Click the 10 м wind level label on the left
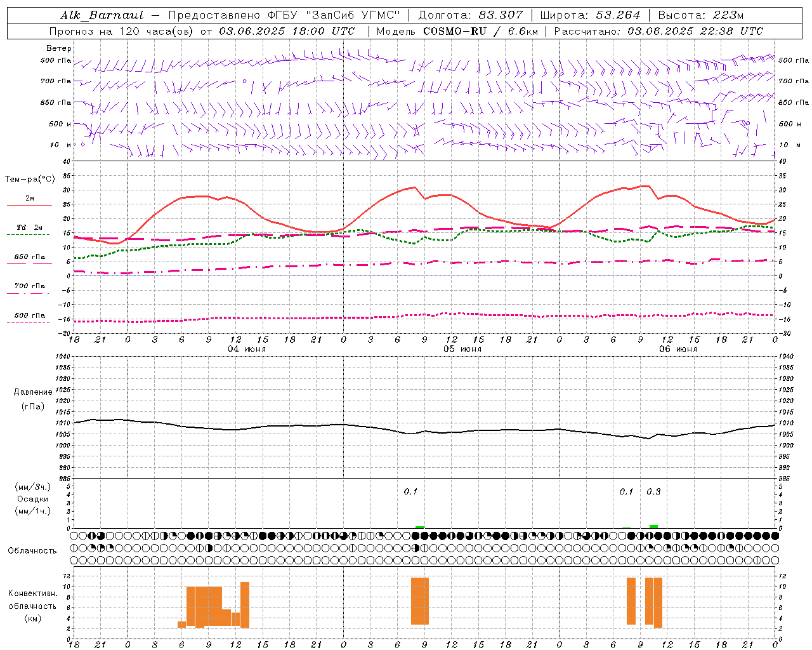The height and width of the screenshot is (650, 812). pyautogui.click(x=61, y=145)
